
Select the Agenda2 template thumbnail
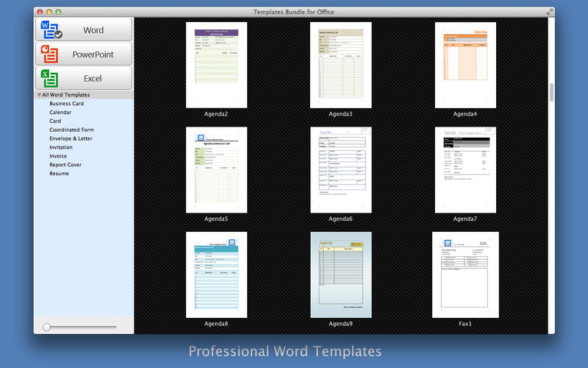coord(216,65)
